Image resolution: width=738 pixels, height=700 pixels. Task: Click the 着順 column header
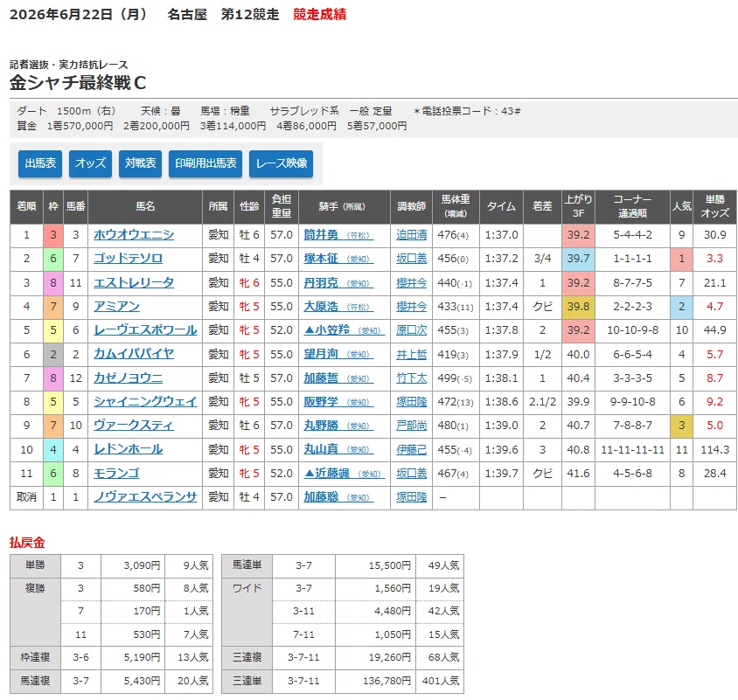[26, 206]
